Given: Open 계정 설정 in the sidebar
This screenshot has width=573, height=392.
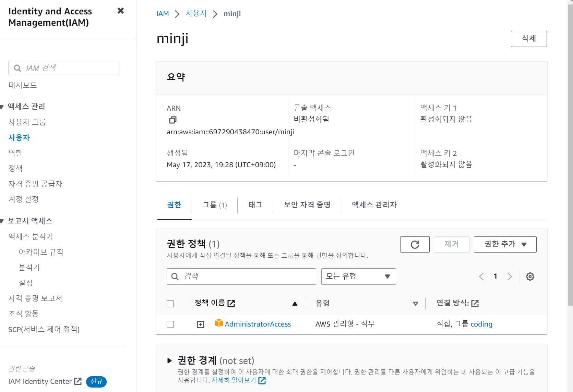Looking at the screenshot, I should tap(24, 199).
